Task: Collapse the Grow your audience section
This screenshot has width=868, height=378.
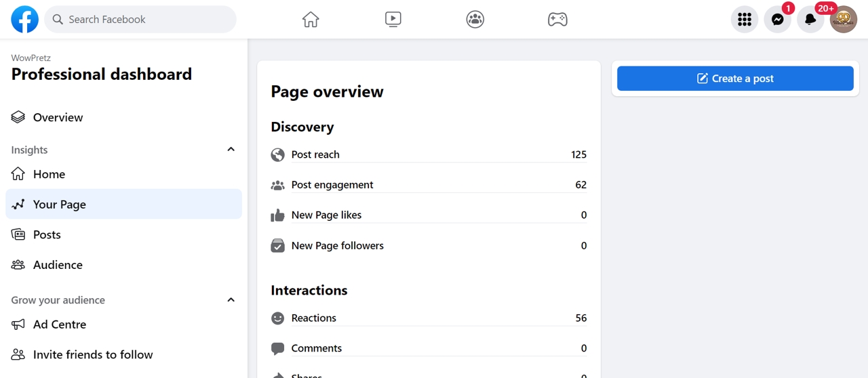Action: 231,300
